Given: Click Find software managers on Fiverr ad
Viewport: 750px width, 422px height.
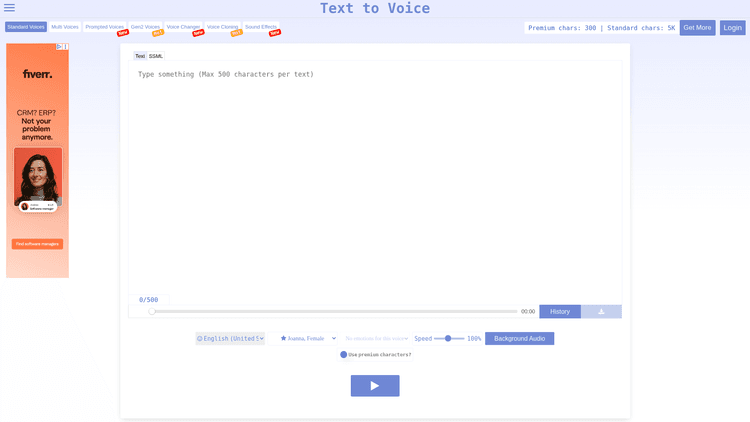Looking at the screenshot, I should pyautogui.click(x=37, y=244).
